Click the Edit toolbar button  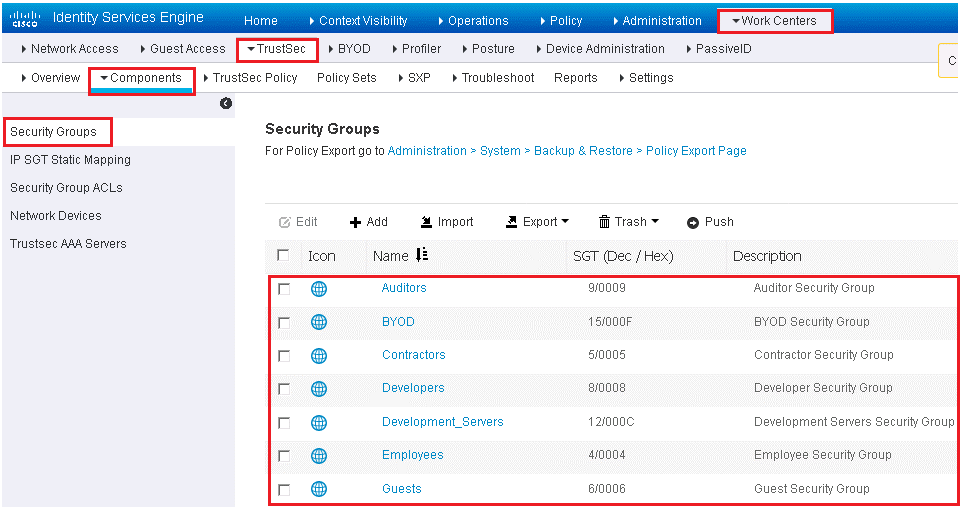click(x=298, y=222)
